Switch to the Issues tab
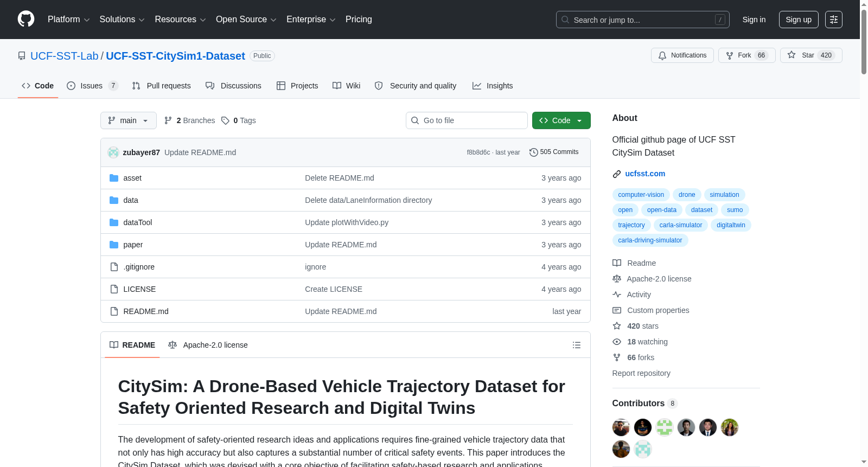Viewport: 868px width, 467px height. [92, 86]
